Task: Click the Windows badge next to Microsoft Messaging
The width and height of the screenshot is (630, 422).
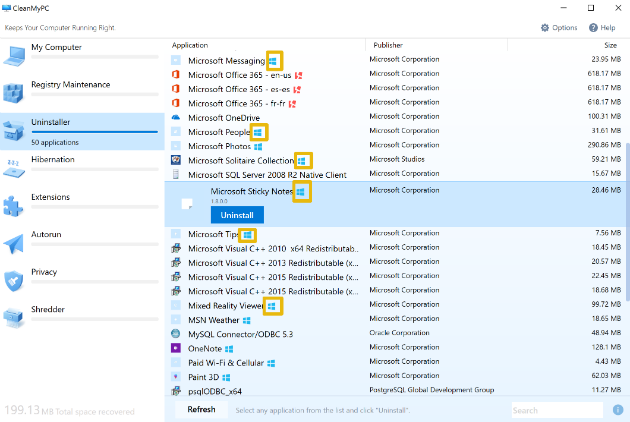Action: pos(273,61)
